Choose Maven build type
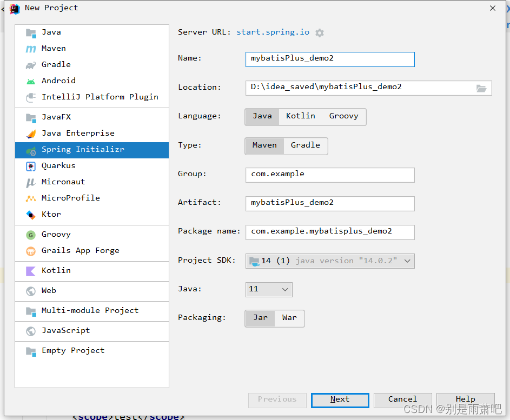Image resolution: width=510 pixels, height=420 pixels. click(264, 145)
